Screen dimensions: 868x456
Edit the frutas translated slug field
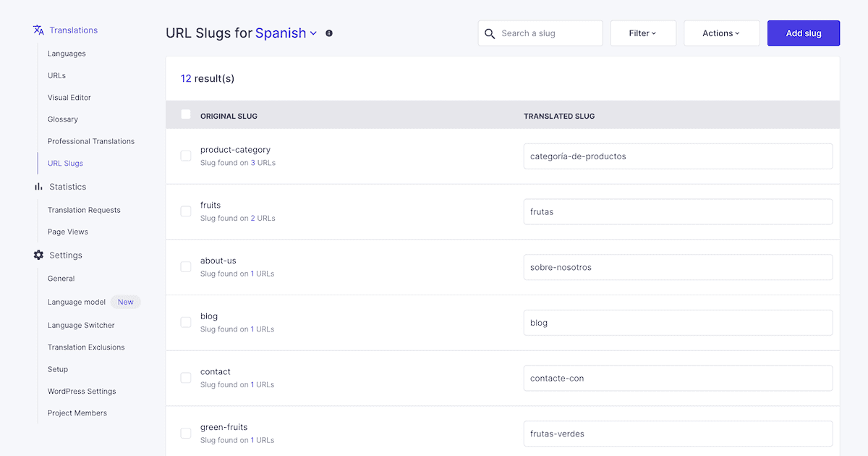[x=678, y=212]
